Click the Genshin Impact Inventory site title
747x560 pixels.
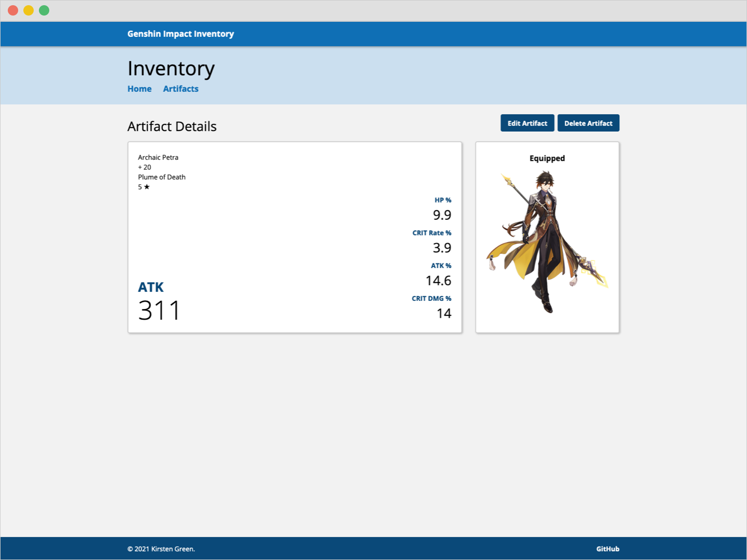[x=181, y=34]
